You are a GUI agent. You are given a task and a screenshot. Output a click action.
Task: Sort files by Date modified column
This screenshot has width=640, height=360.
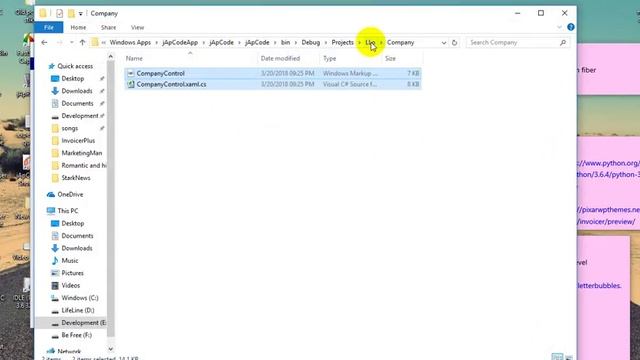280,58
